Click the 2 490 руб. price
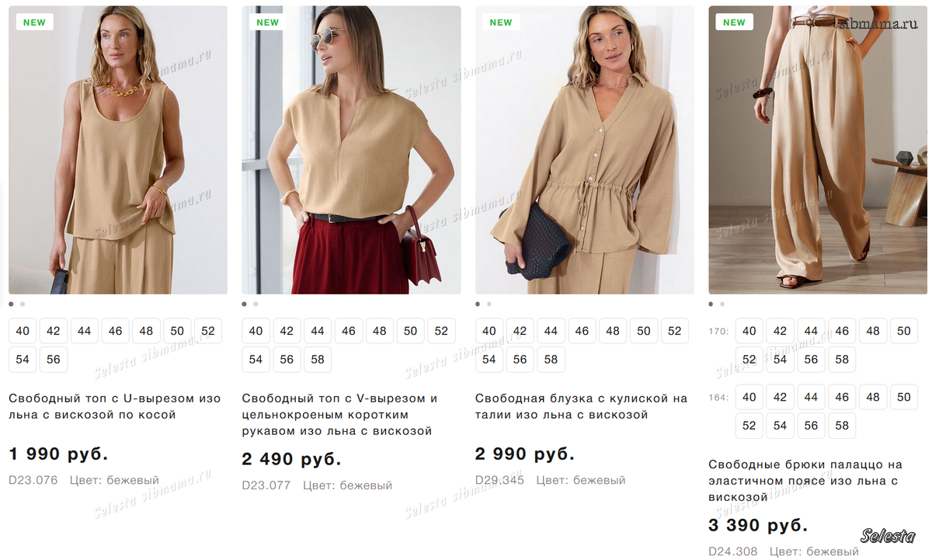 [x=291, y=459]
